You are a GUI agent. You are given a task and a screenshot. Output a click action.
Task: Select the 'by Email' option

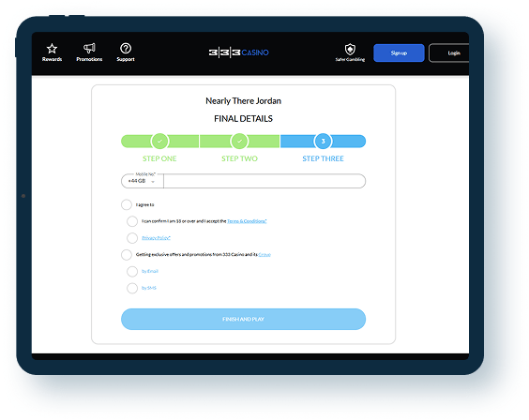click(132, 271)
